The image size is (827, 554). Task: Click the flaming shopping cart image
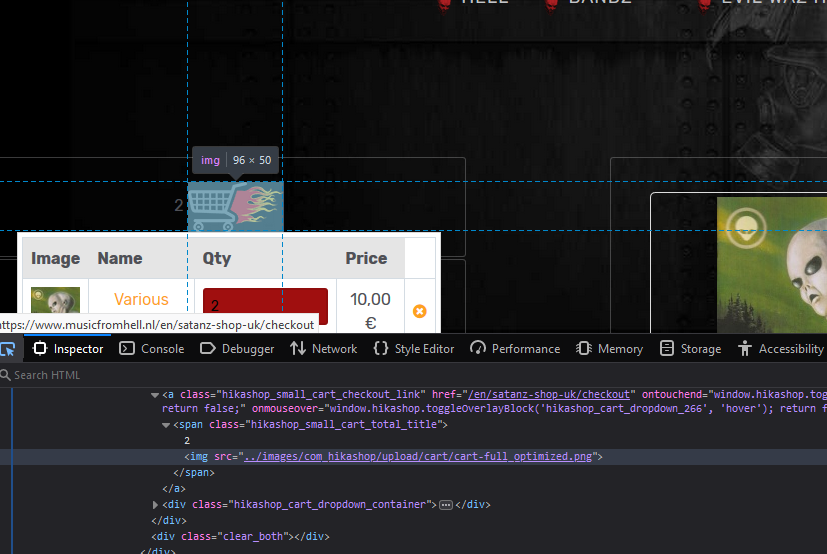point(235,206)
